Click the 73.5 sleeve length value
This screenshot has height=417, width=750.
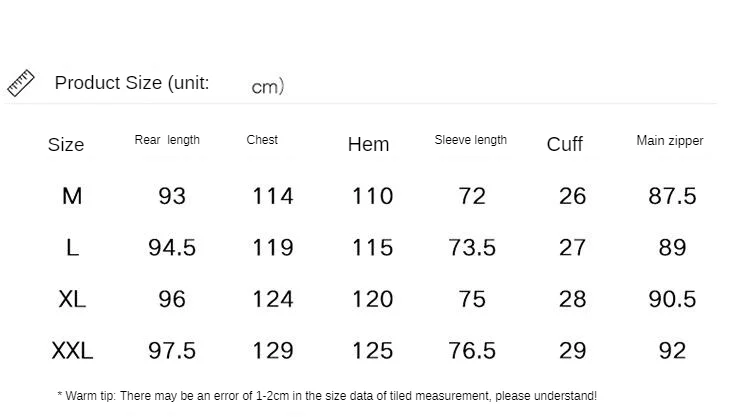coord(472,248)
